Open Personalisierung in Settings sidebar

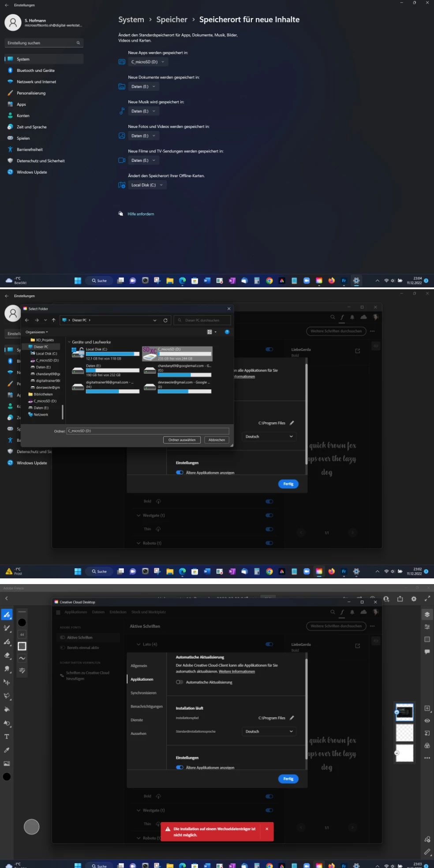(43, 93)
